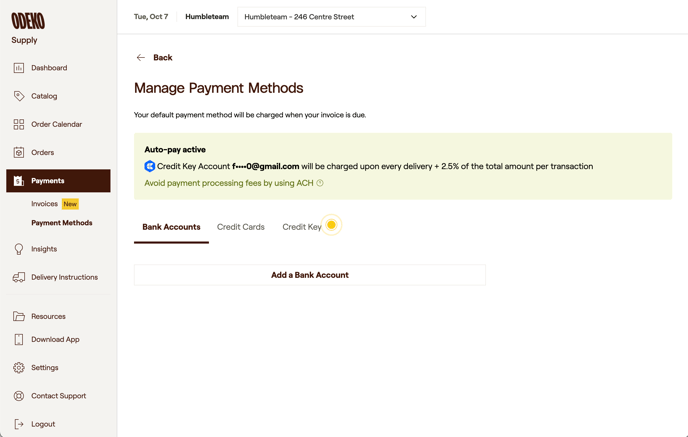
Task: Click the ACH help question-mark icon
Action: click(320, 183)
